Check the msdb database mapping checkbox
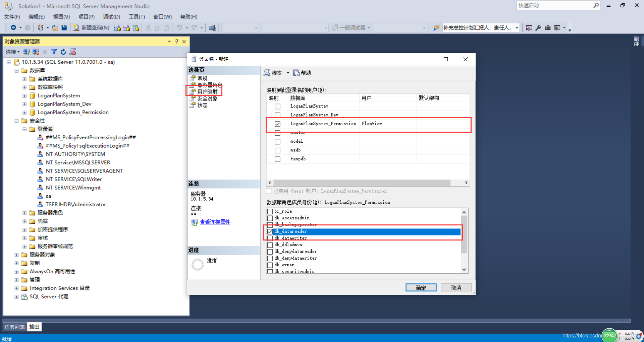644x342 pixels. 277,150
